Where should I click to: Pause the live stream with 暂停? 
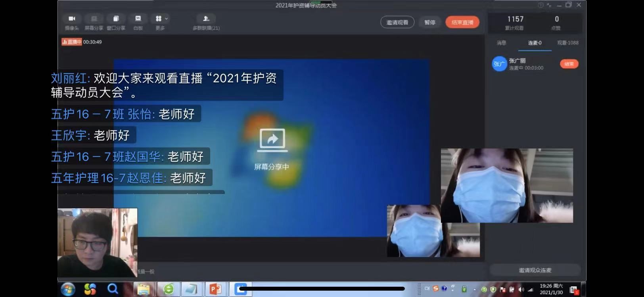(430, 22)
